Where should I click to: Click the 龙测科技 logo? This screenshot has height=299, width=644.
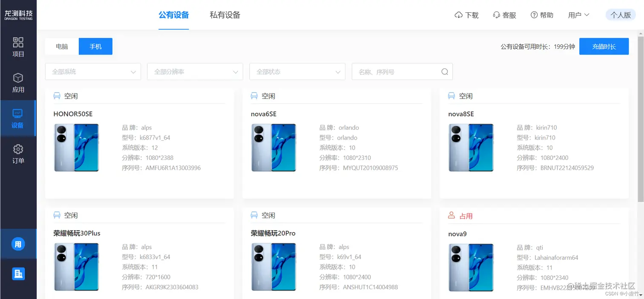coord(18,15)
